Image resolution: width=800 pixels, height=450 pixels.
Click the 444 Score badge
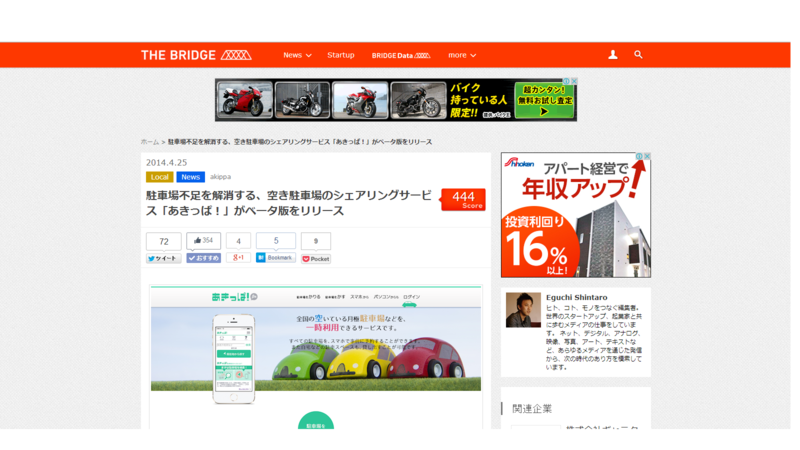[x=463, y=199]
